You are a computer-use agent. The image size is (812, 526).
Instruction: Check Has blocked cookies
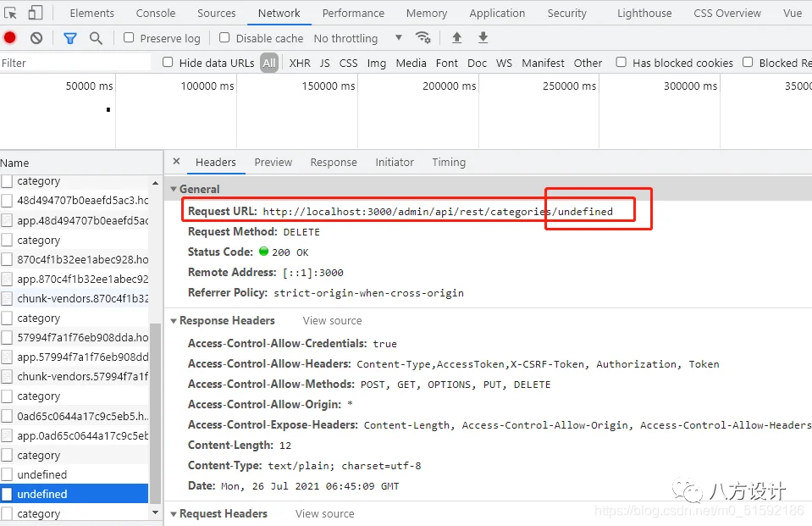(x=621, y=62)
